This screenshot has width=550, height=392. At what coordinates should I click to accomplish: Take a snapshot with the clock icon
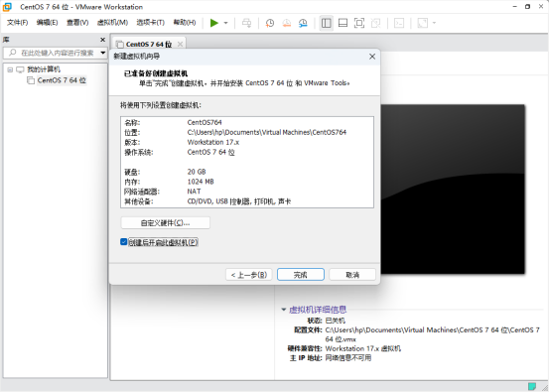(270, 23)
